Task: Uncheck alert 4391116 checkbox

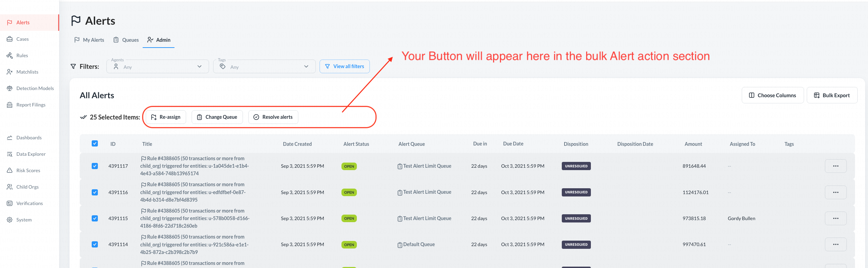Action: [95, 192]
